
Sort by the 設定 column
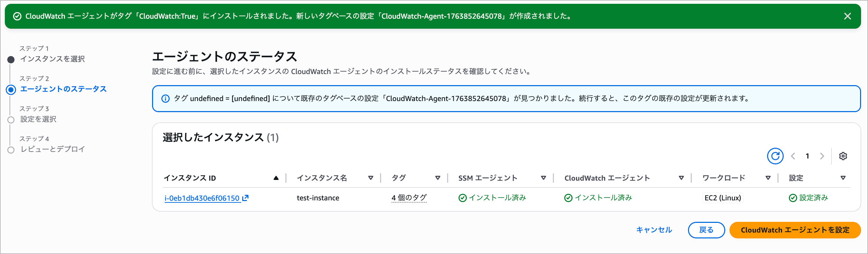[x=843, y=178]
